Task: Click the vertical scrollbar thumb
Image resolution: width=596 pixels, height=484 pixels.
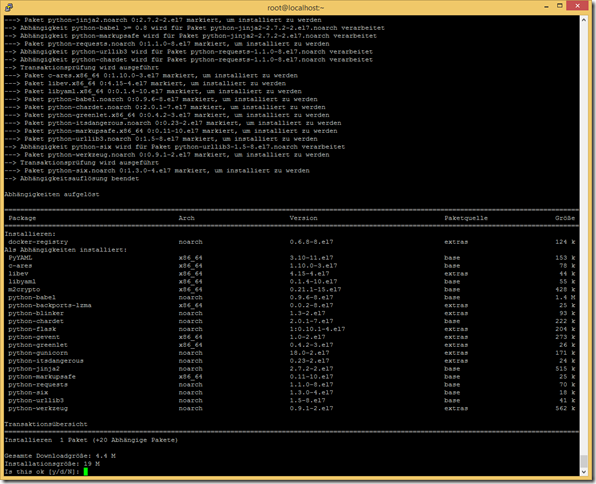Action: point(584,461)
